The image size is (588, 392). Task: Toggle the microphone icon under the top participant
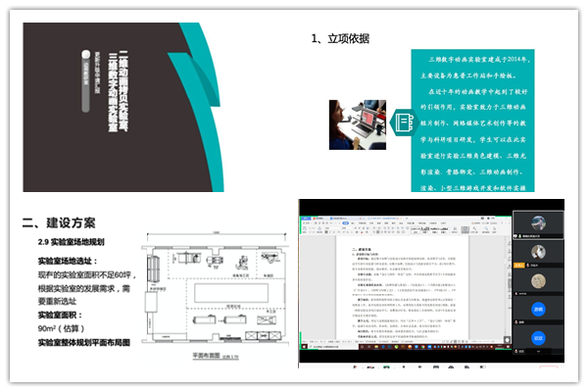[519, 236]
